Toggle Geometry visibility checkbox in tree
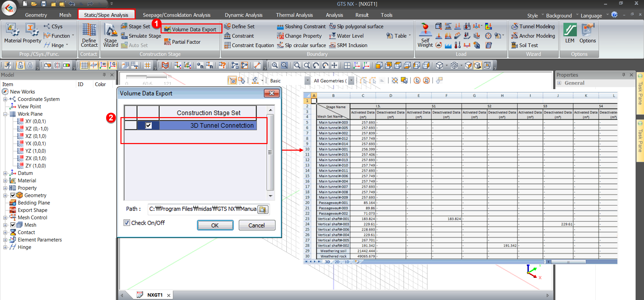 pyautogui.click(x=13, y=195)
